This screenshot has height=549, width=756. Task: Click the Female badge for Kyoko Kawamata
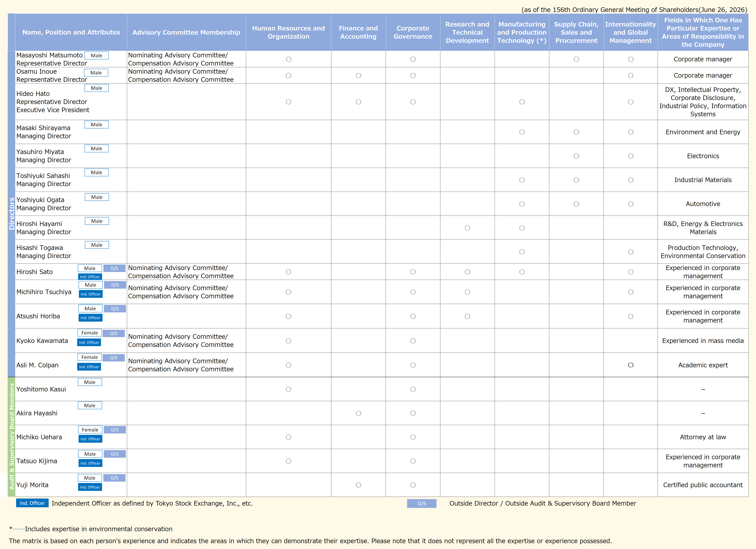pyautogui.click(x=90, y=333)
